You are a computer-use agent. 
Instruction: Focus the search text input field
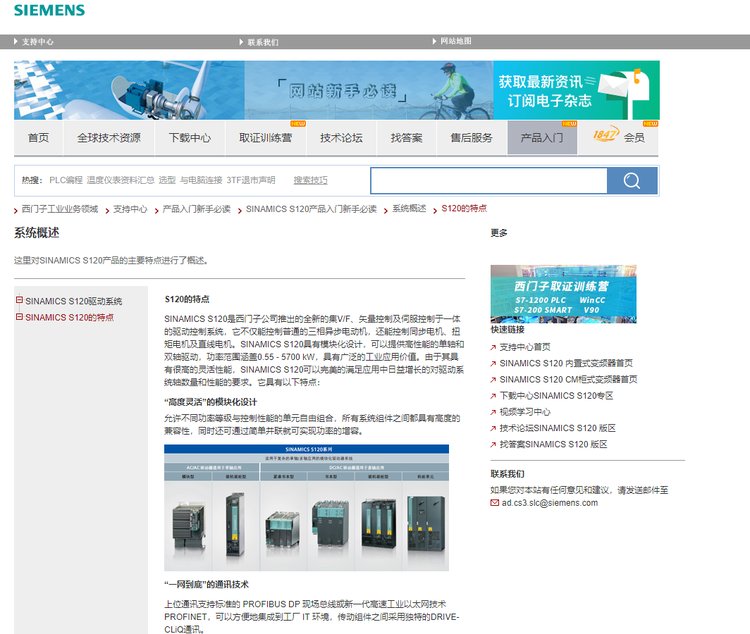[x=488, y=180]
